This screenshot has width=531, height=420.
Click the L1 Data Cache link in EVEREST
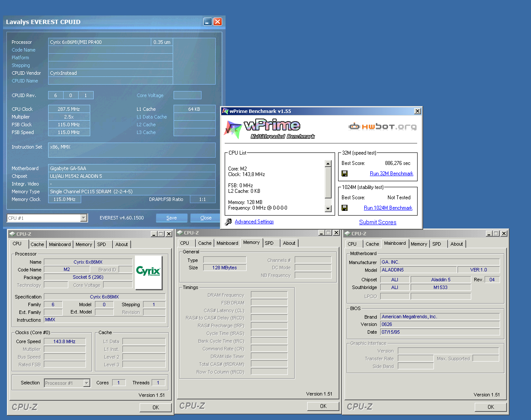pos(152,117)
